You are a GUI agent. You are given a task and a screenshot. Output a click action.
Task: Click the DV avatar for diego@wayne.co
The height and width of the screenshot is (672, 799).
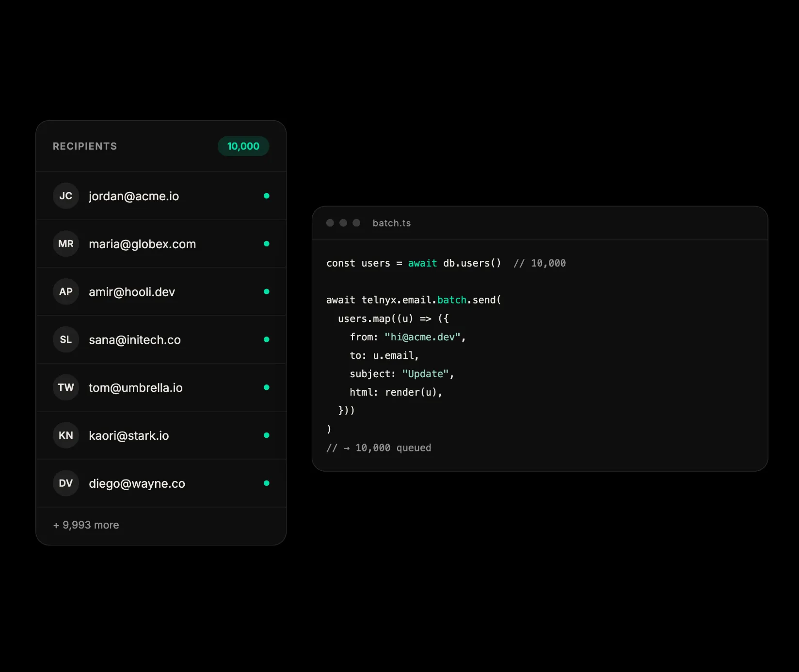(66, 483)
